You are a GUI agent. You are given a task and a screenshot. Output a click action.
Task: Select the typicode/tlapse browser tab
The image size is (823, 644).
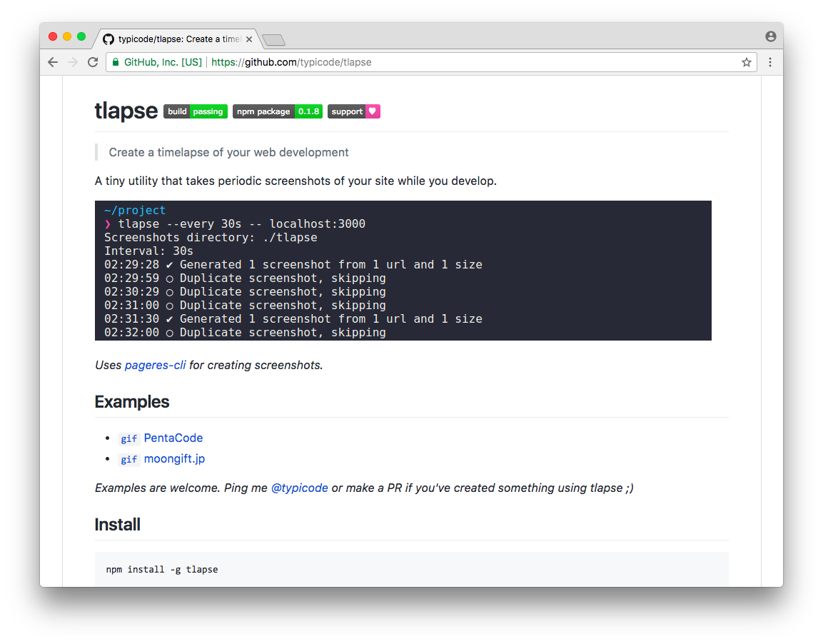point(178,39)
